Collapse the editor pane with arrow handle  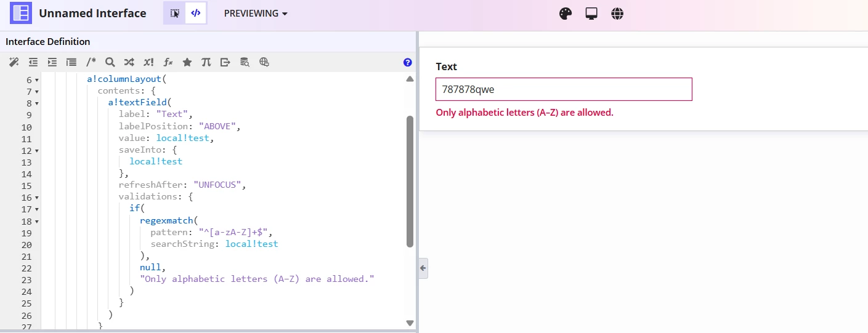(x=423, y=268)
